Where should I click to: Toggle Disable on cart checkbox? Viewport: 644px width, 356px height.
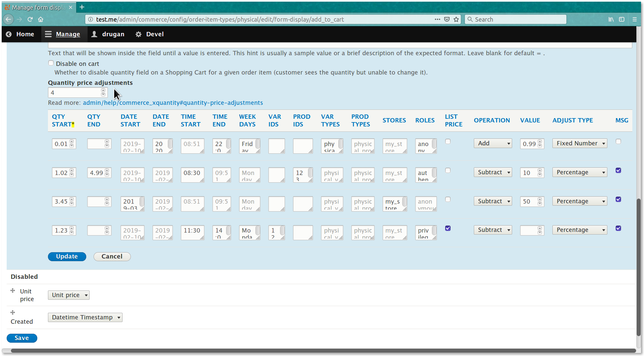click(x=51, y=63)
